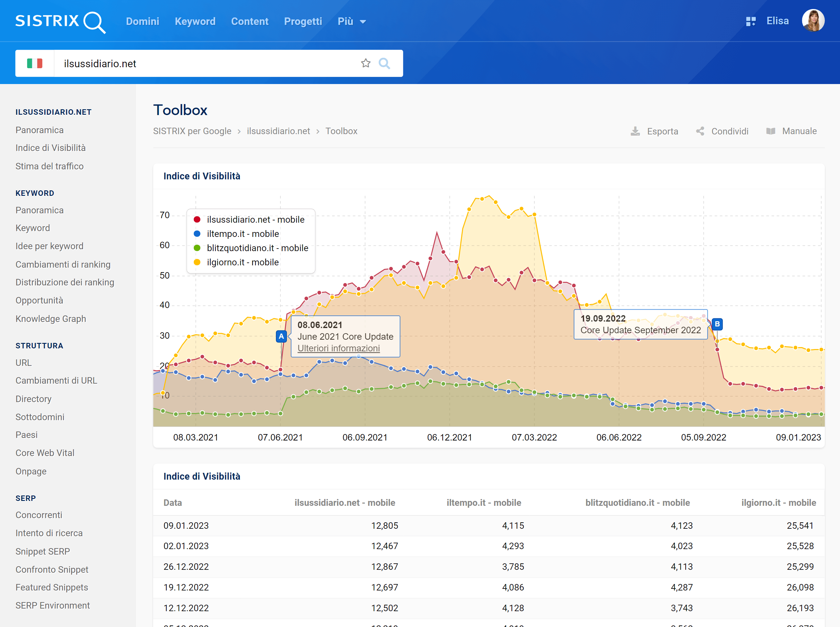Open Sottodomini sidebar item

(40, 417)
